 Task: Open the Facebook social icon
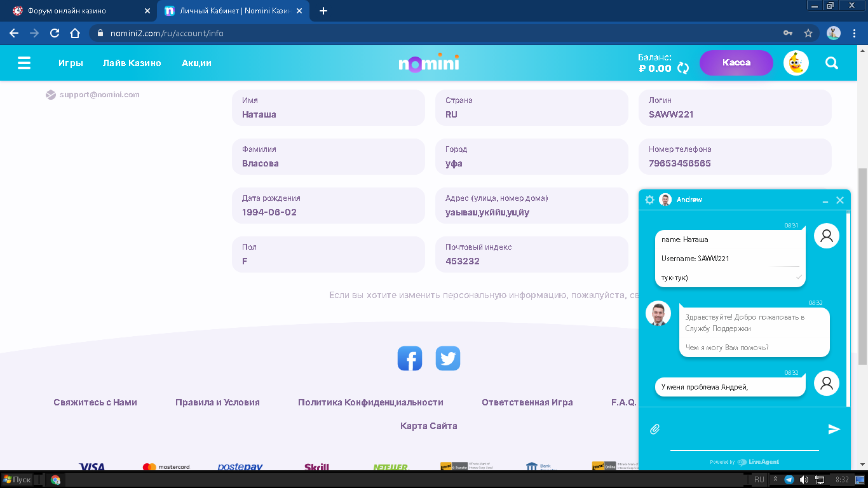click(x=410, y=358)
